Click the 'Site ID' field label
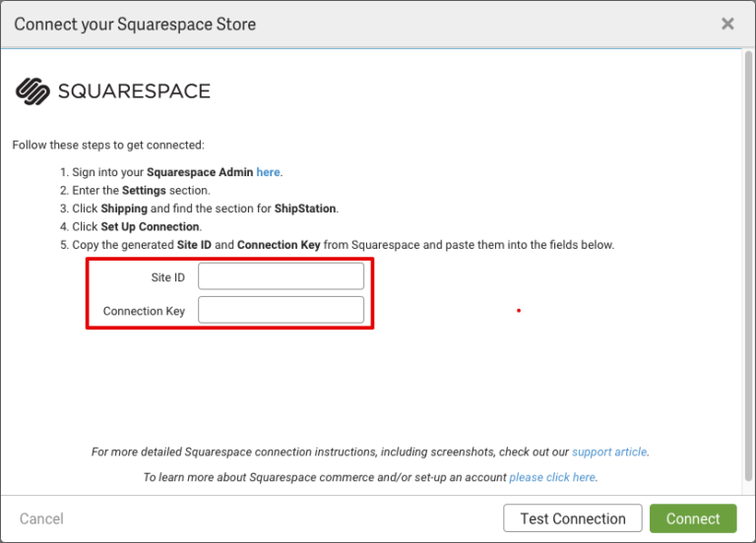756x543 pixels. [x=167, y=277]
